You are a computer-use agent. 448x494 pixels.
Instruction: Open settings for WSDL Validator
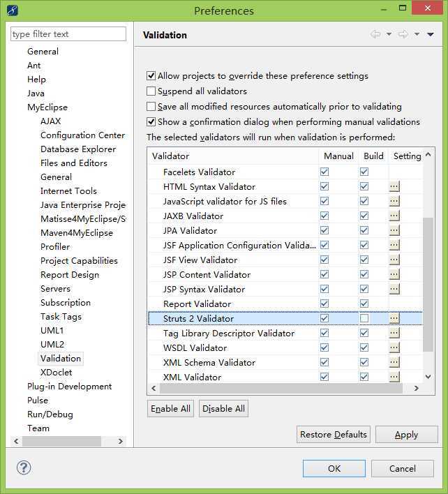(394, 347)
